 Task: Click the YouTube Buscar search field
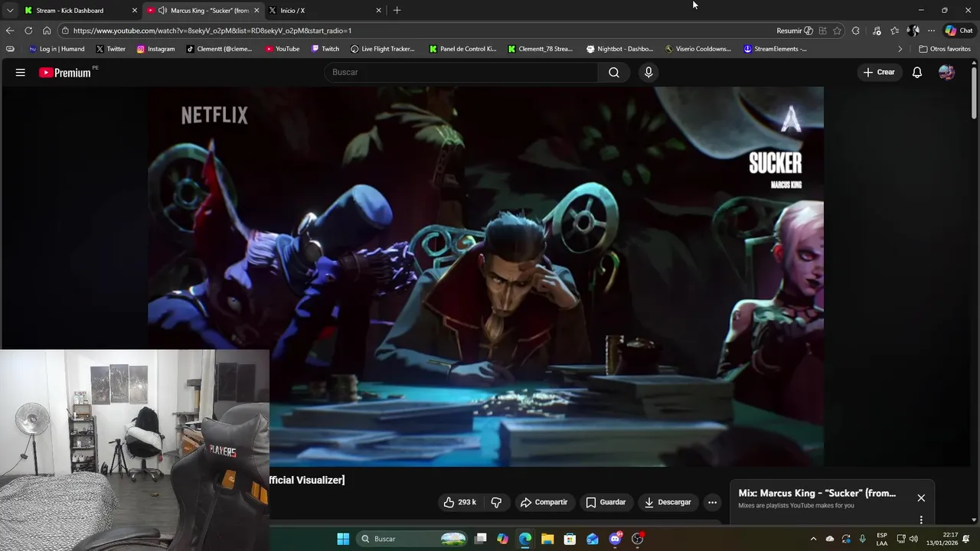462,73
